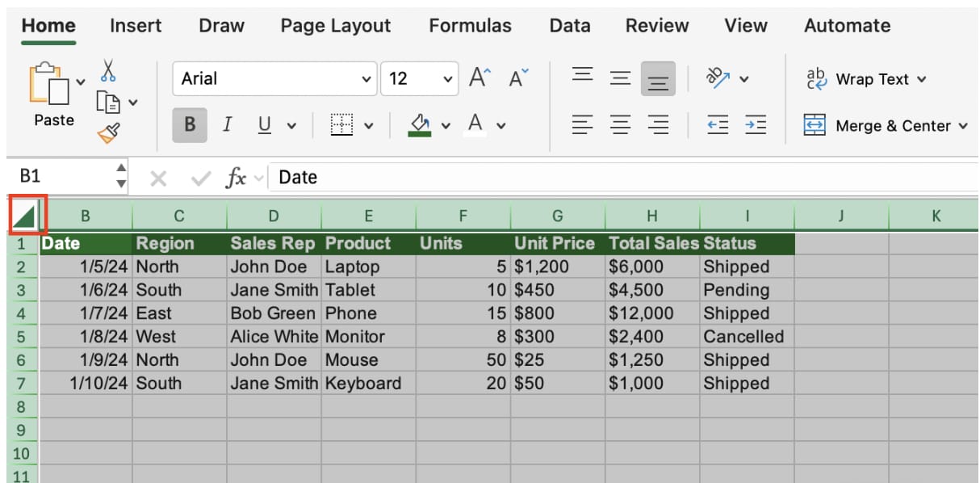The width and height of the screenshot is (980, 483).
Task: Expand the Borders dropdown
Action: coord(367,124)
